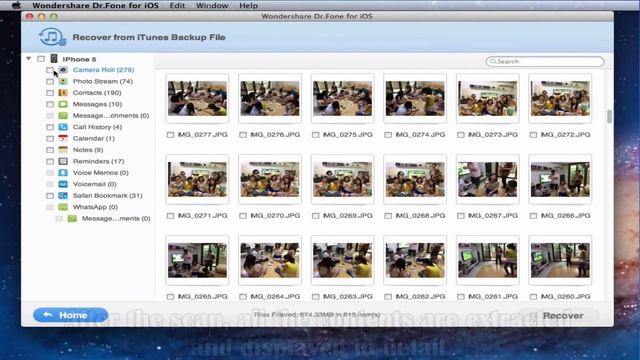This screenshot has width=640, height=360.
Task: Check the Safari Bookmark checkbox
Action: 50,196
